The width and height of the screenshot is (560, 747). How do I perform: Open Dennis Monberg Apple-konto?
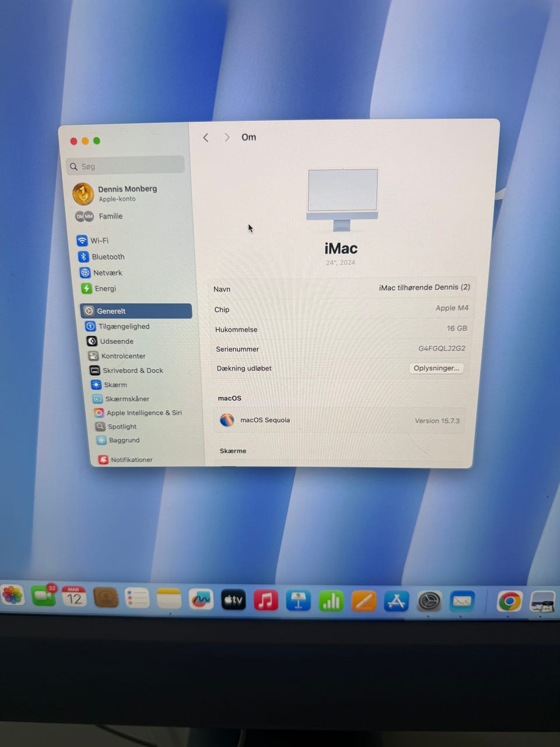tap(116, 194)
